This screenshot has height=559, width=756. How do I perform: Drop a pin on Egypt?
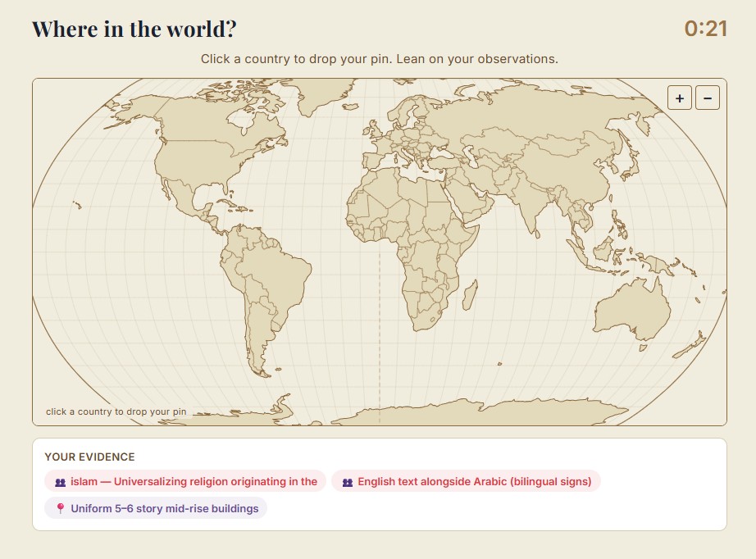tap(436, 190)
